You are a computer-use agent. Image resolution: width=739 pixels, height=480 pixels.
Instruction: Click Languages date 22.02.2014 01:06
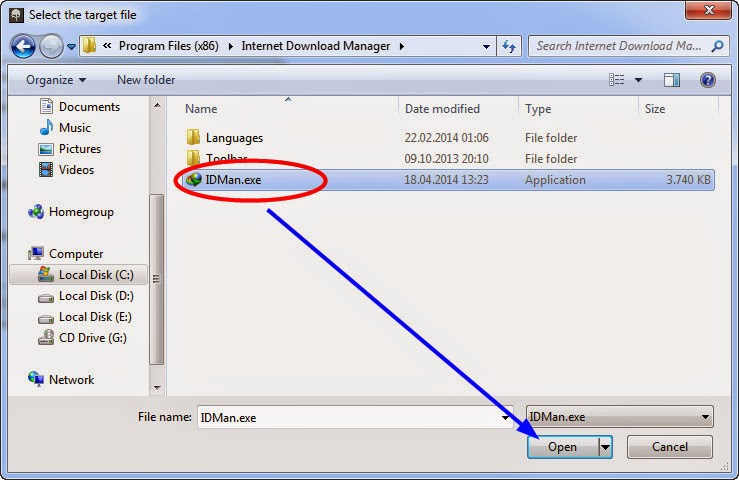[x=446, y=138]
